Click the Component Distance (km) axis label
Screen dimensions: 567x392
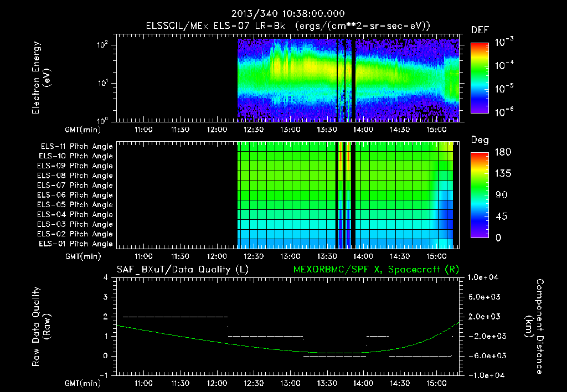(x=534, y=327)
